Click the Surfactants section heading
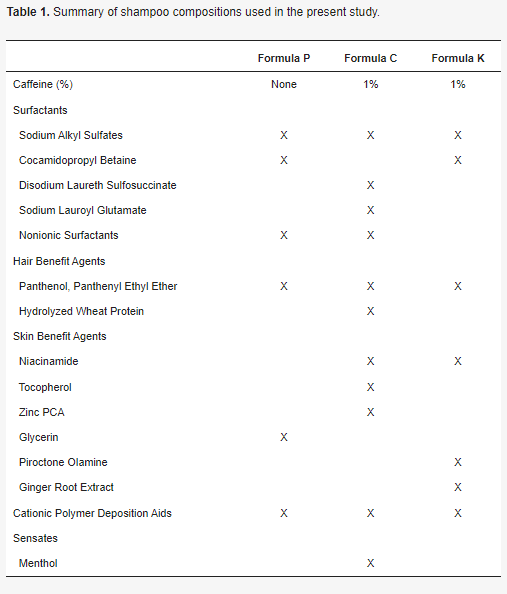The height and width of the screenshot is (594, 507). point(40,110)
